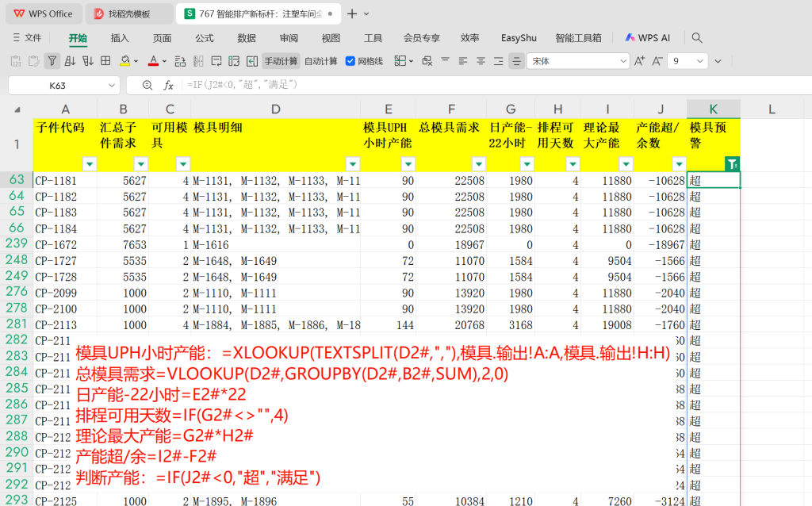Viewport: 812px width, 506px height.
Task: Click the select-all corner triangle
Action: pos(17,109)
